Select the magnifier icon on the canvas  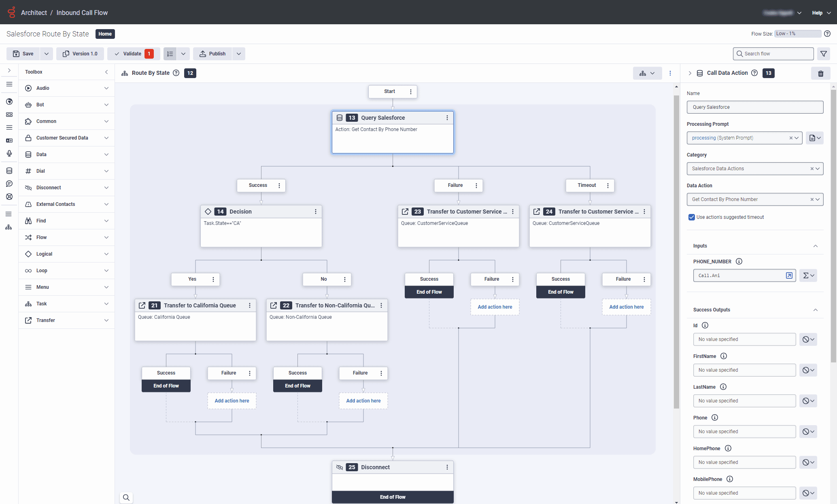tap(126, 498)
